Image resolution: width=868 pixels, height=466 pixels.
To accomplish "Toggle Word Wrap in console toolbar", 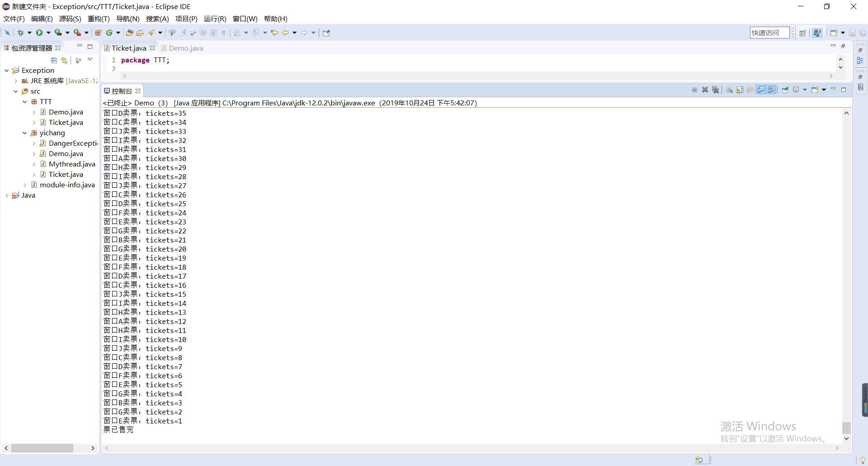I will (750, 90).
